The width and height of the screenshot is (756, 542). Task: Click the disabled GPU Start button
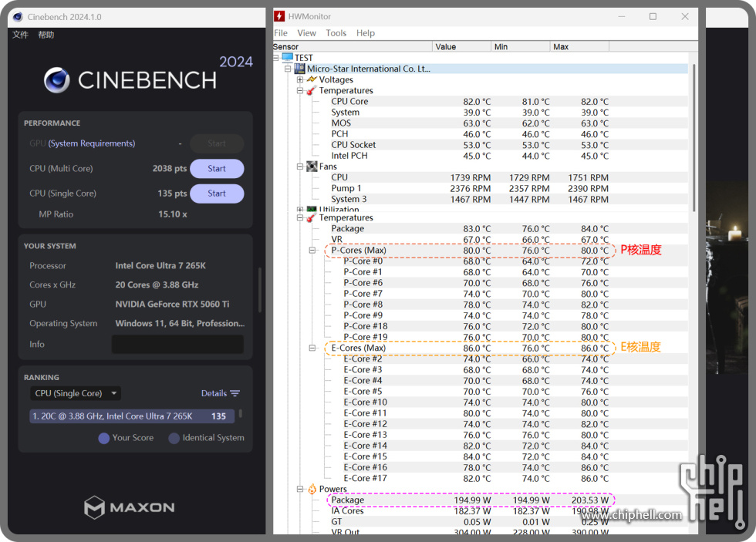click(217, 143)
